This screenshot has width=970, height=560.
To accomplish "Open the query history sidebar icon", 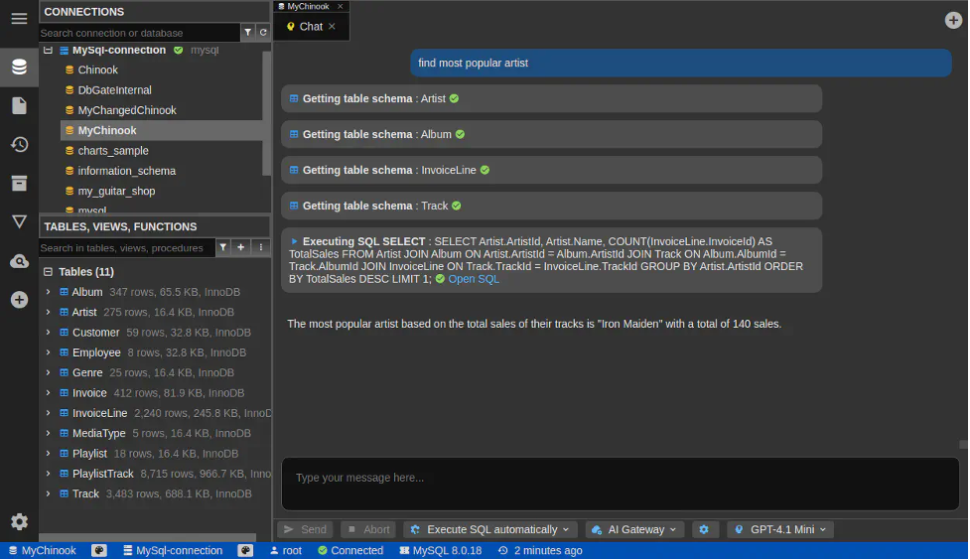I will pos(19,145).
